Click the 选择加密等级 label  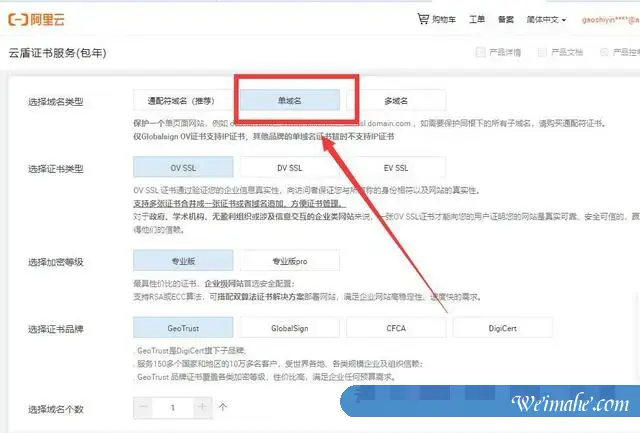(x=56, y=262)
